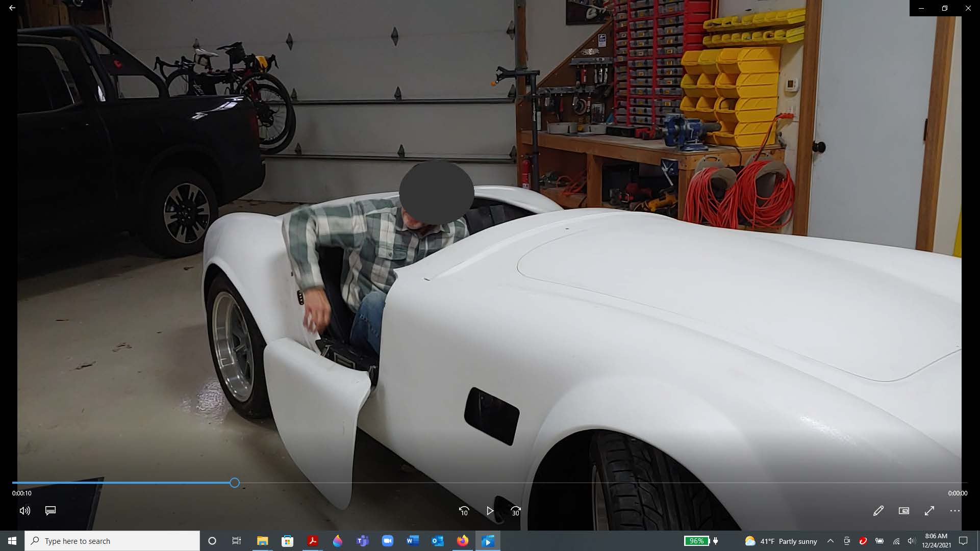Click the elapsed time 0:00:10 label
Image resolution: width=980 pixels, height=551 pixels.
22,493
